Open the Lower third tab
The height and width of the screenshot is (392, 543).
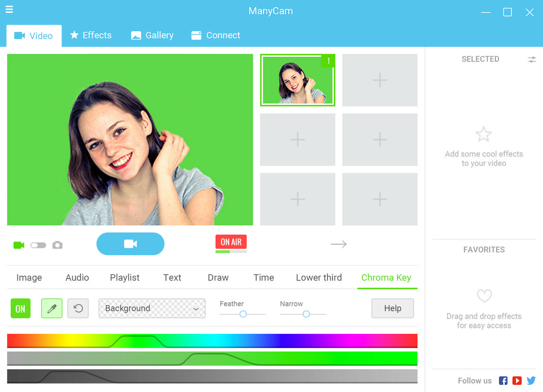pyautogui.click(x=319, y=278)
